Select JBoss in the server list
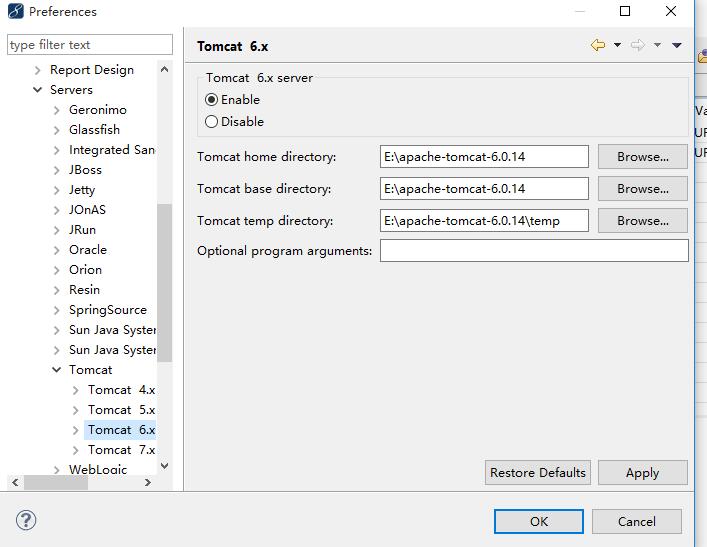Screen dimensions: 707x547 pyautogui.click(x=85, y=170)
